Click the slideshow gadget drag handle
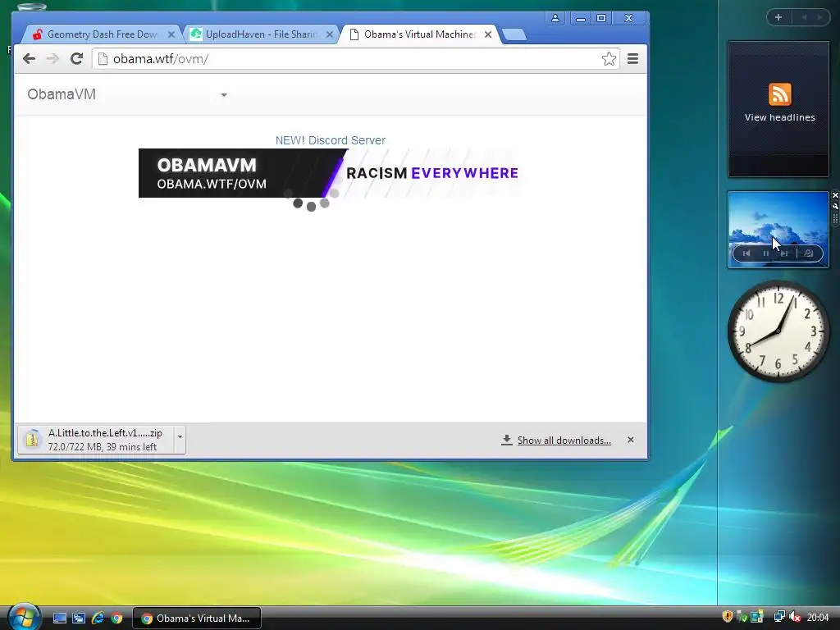 tap(835, 218)
